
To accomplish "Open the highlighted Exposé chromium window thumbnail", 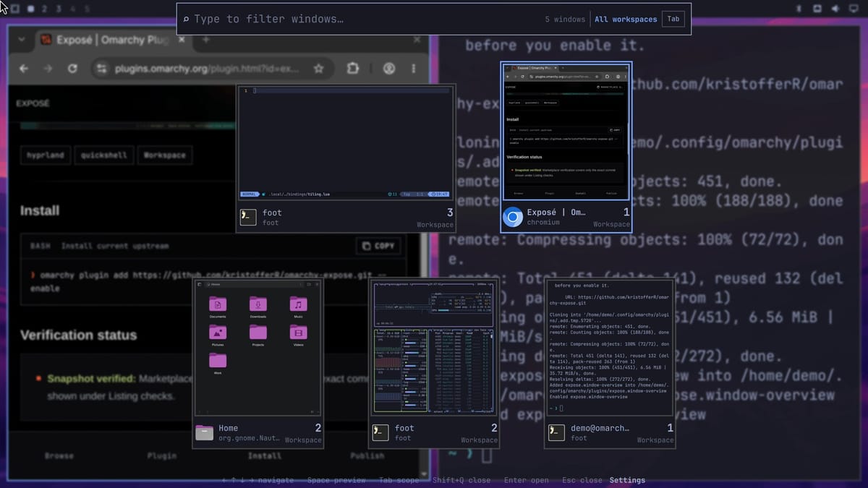I will click(x=566, y=132).
